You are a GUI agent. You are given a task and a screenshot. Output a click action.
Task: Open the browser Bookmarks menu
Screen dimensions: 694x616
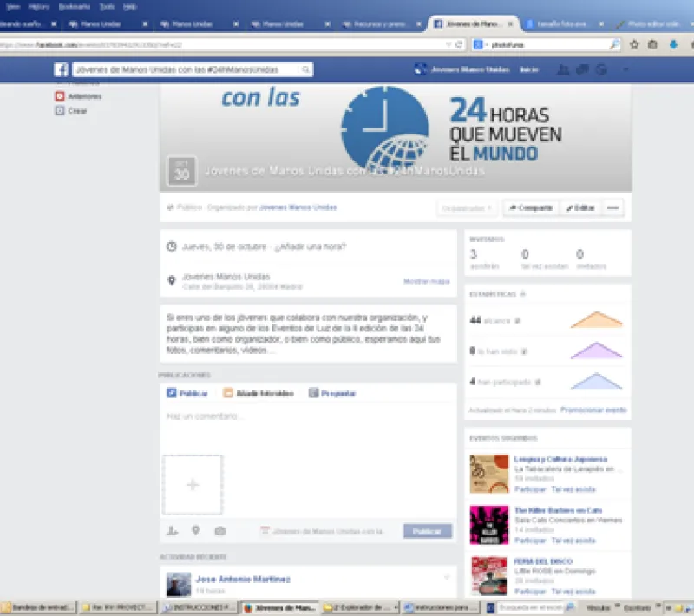[x=75, y=7]
